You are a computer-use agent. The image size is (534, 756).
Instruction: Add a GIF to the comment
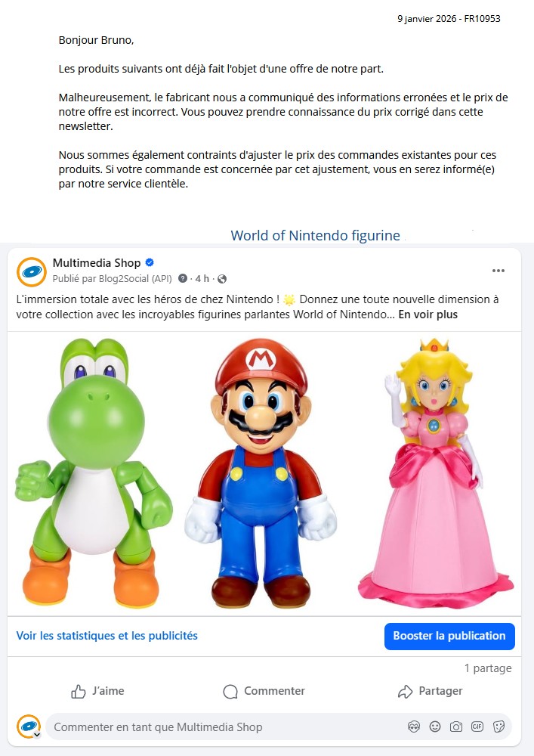coord(477,727)
